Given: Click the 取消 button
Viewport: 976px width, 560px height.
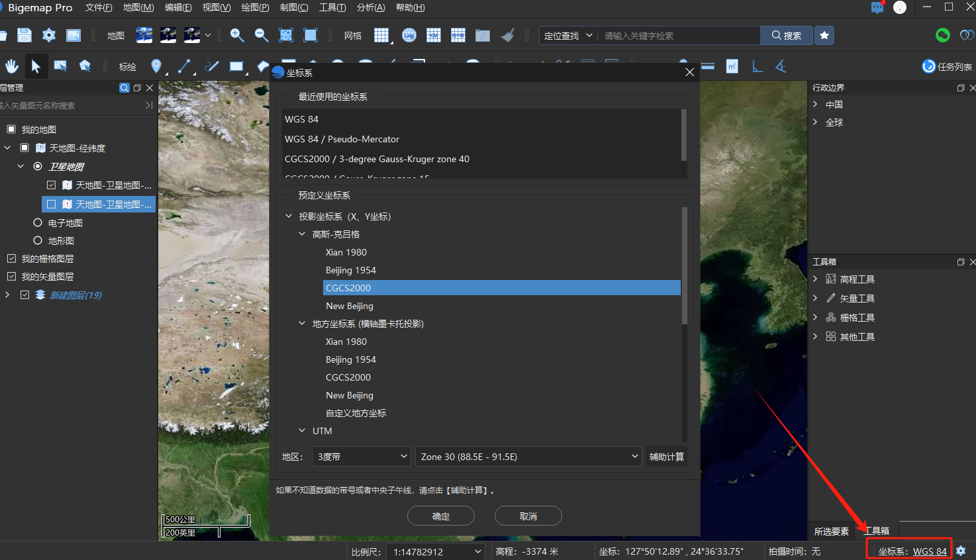Looking at the screenshot, I should (x=528, y=516).
